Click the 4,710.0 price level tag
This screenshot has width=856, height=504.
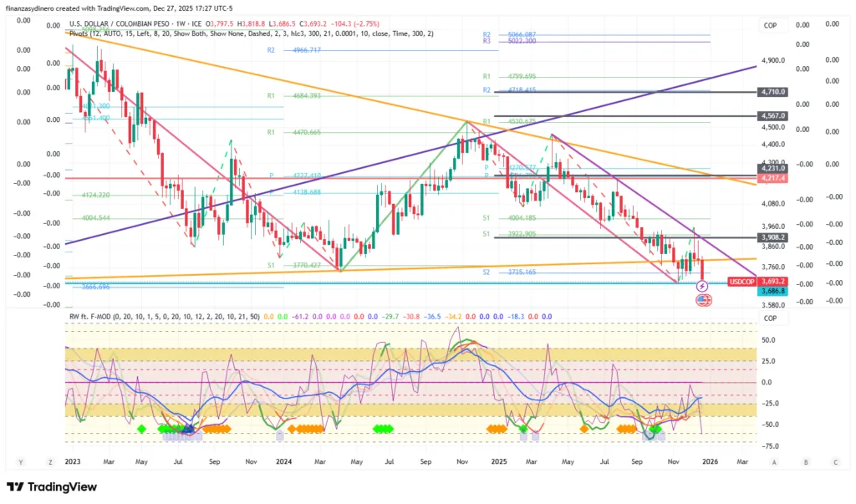point(772,92)
